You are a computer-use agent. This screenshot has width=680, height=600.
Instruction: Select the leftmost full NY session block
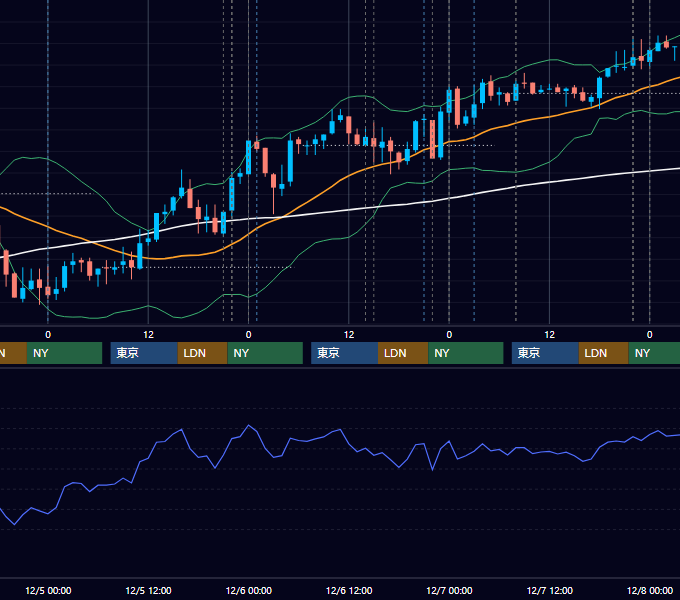pyautogui.click(x=64, y=353)
